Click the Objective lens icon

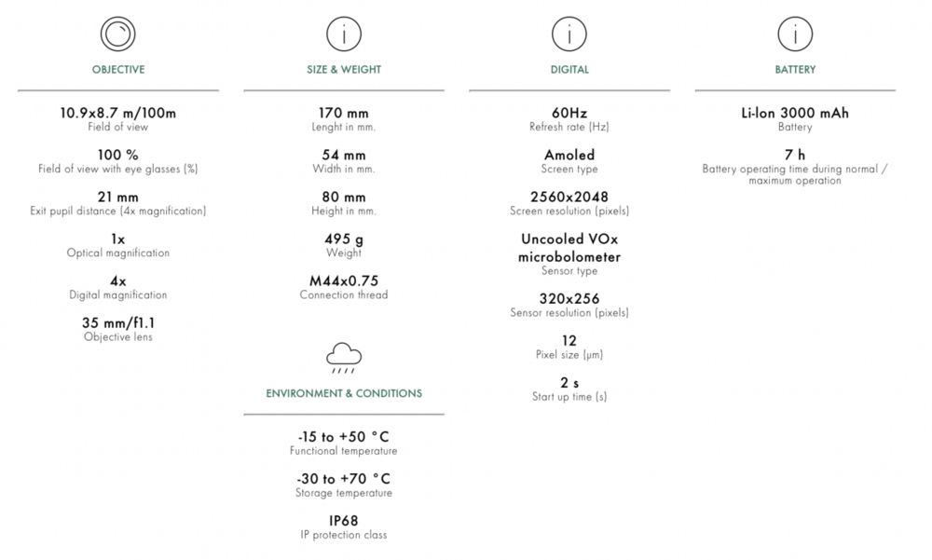point(117,35)
